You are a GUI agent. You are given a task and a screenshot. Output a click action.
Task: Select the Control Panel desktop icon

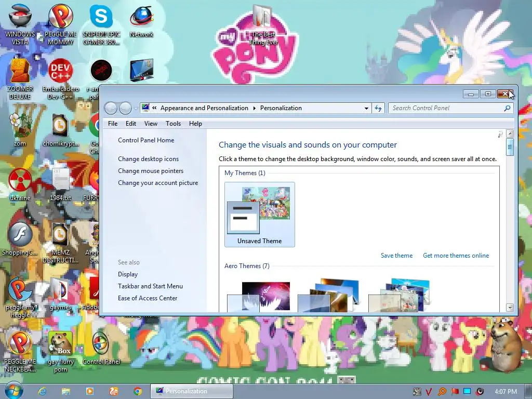101,348
